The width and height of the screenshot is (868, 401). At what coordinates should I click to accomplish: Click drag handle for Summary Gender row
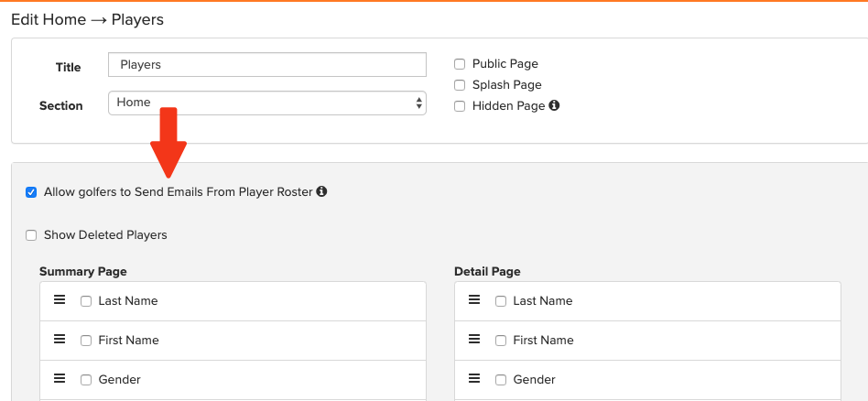[x=60, y=378]
